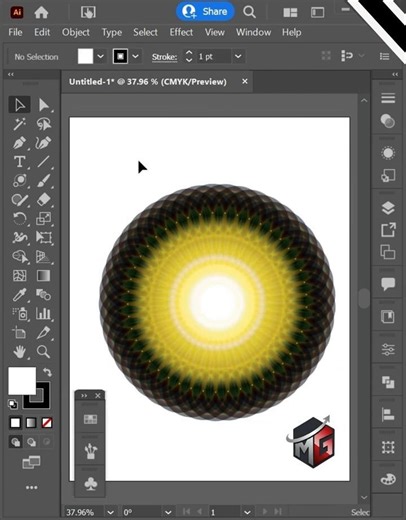
Task: Enable Draw Normal mode
Action: 15,442
